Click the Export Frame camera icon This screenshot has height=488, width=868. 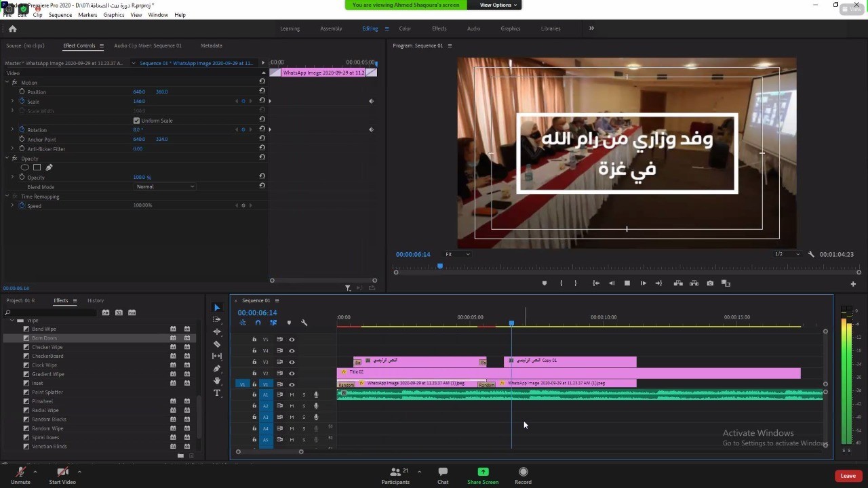tap(710, 283)
